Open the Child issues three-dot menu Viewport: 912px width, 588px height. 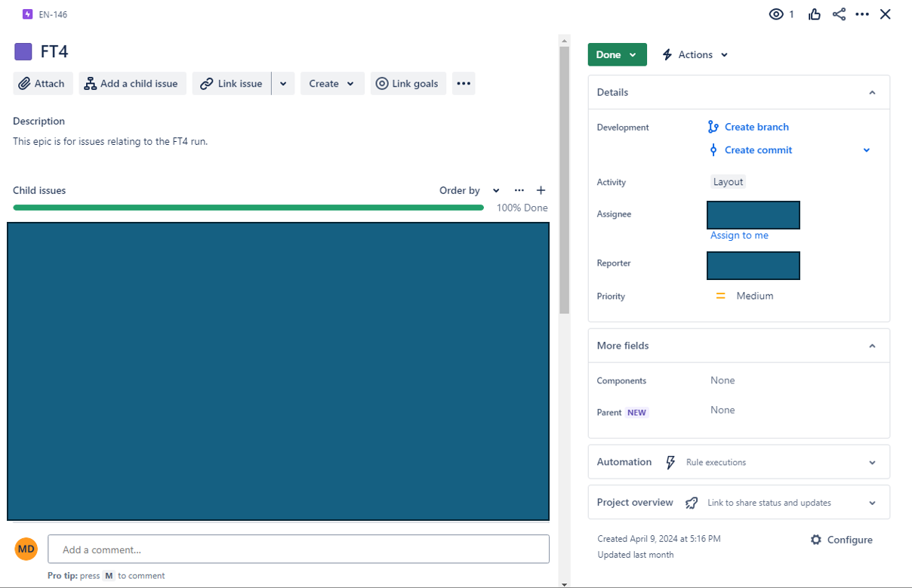[x=519, y=190]
